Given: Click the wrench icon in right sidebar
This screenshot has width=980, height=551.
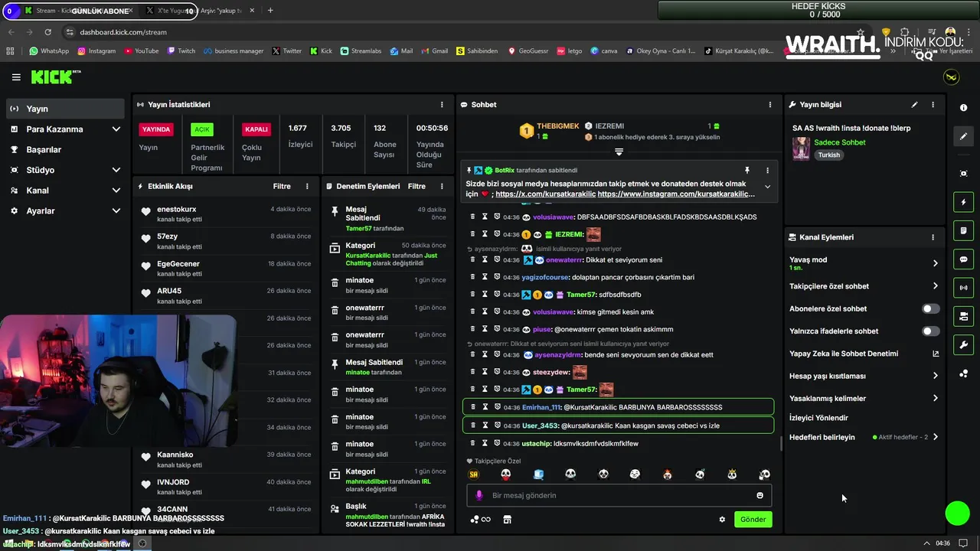Looking at the screenshot, I should pyautogui.click(x=964, y=345).
